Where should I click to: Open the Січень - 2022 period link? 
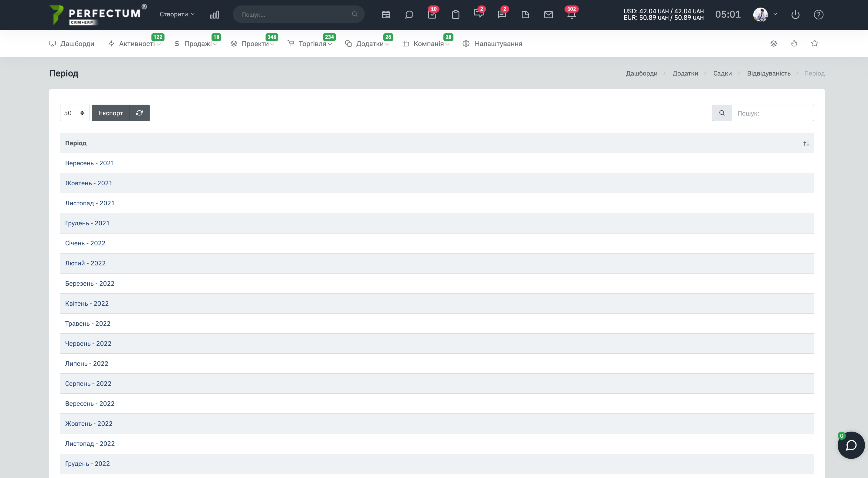85,243
